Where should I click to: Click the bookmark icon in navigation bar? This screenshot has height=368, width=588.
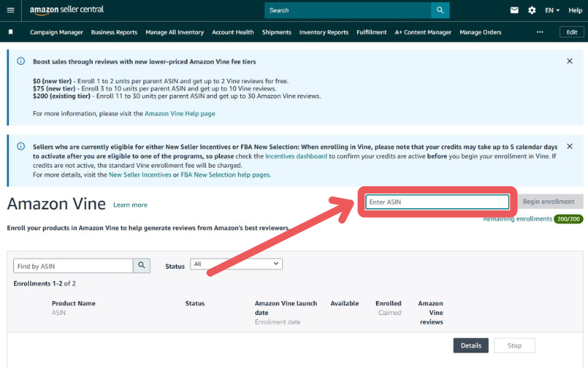tap(10, 32)
